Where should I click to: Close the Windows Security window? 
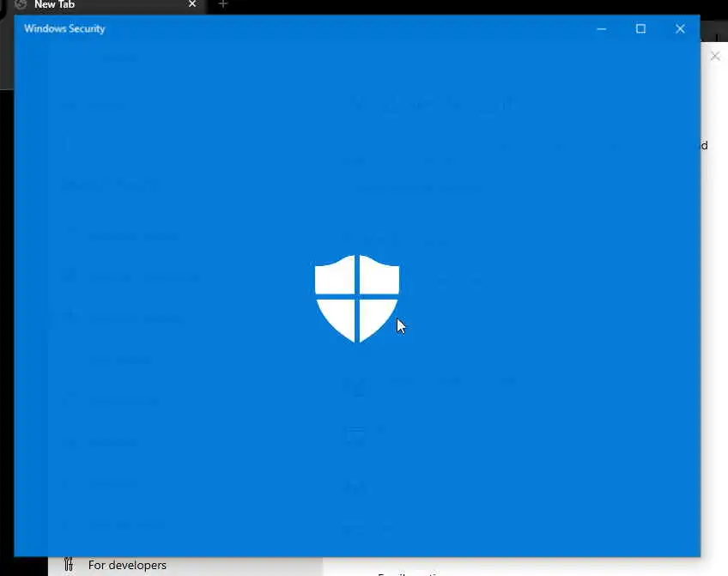(680, 29)
